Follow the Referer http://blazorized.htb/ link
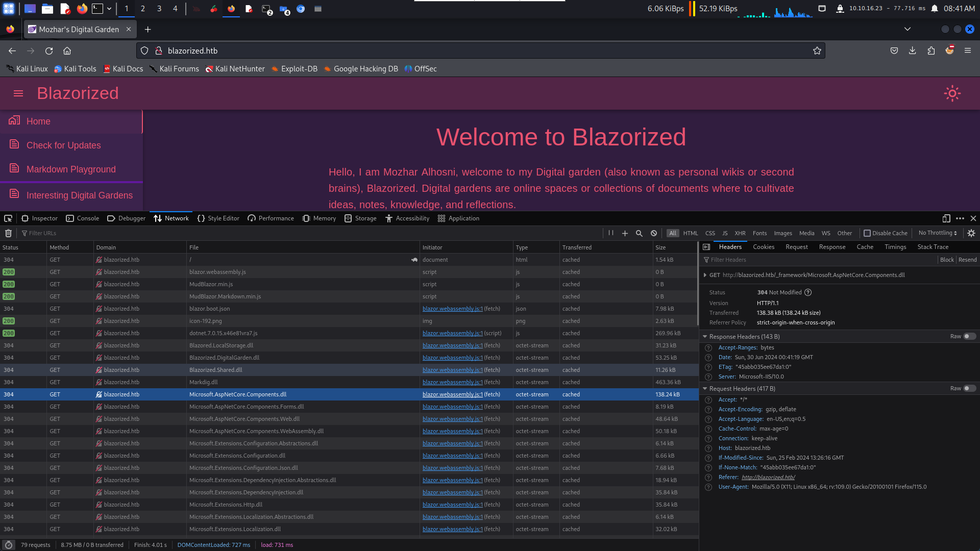The image size is (980, 551). click(768, 478)
